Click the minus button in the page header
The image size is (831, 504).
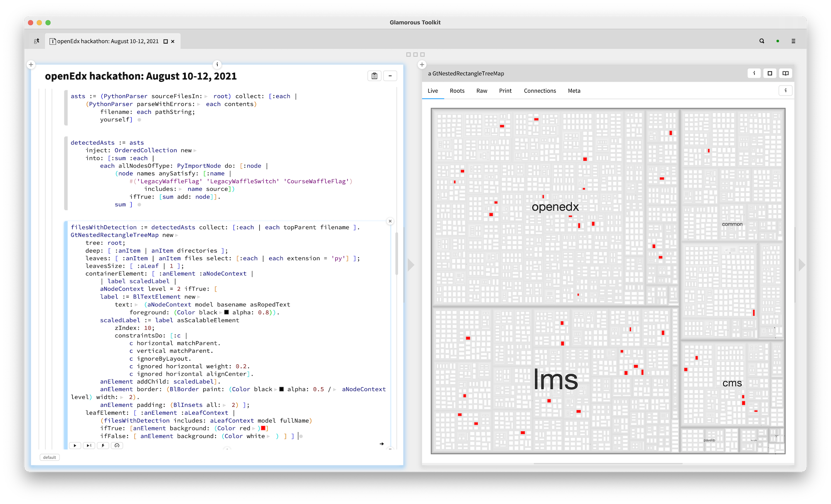[390, 76]
